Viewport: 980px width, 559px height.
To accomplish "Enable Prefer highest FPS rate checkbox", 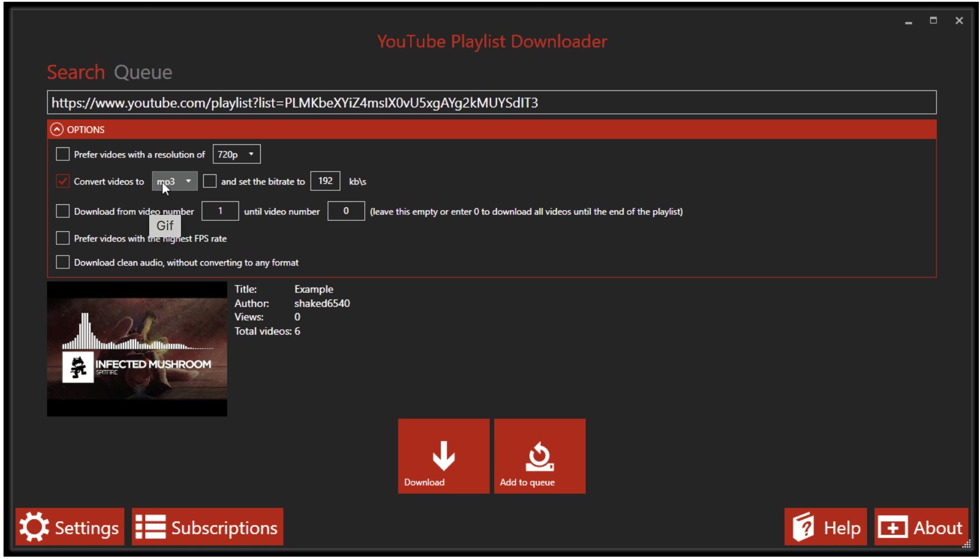I will pyautogui.click(x=62, y=238).
